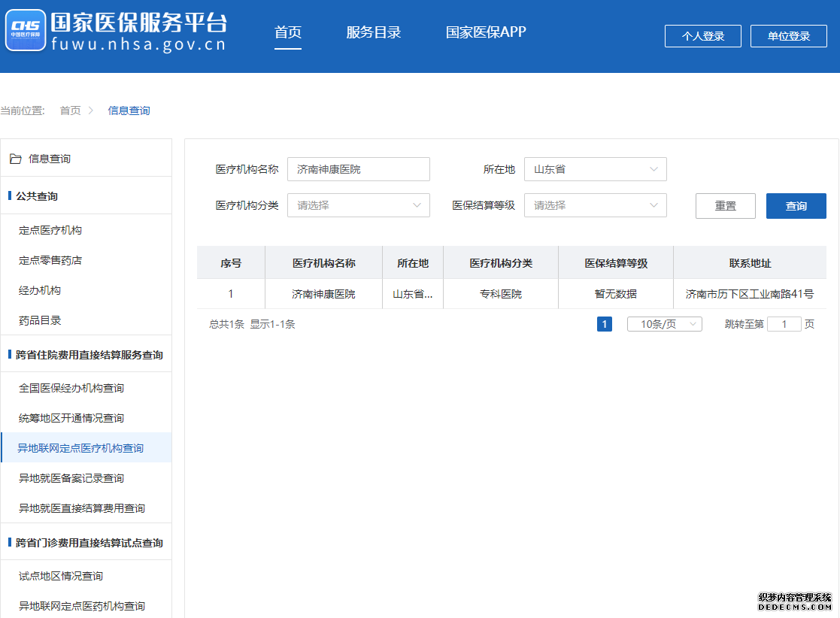Click the 首页 breadcrumb link
The height and width of the screenshot is (618, 840).
click(x=70, y=111)
